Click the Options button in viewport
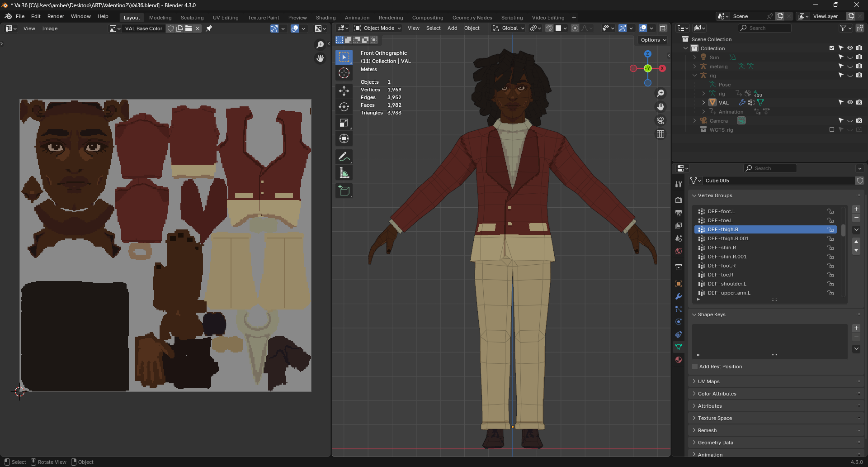Screen dimensions: 868x467 pos(653,40)
